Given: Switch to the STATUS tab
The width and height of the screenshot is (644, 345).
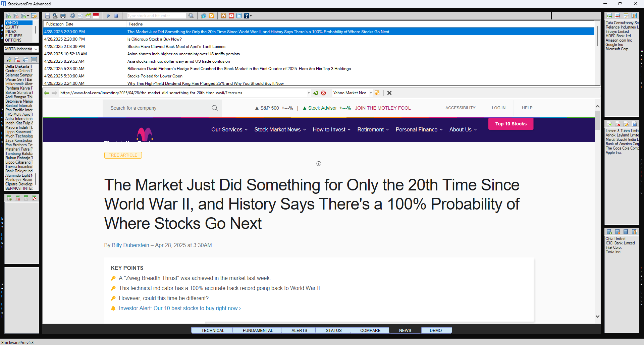Looking at the screenshot, I should pyautogui.click(x=334, y=330).
